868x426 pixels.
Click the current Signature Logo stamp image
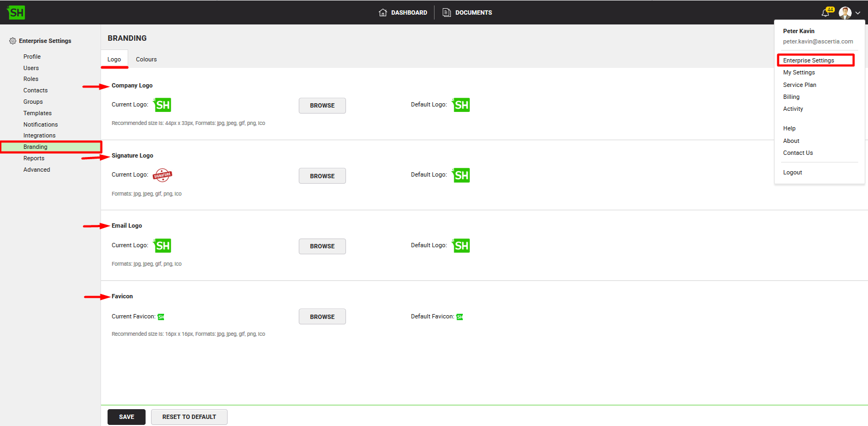click(x=162, y=175)
